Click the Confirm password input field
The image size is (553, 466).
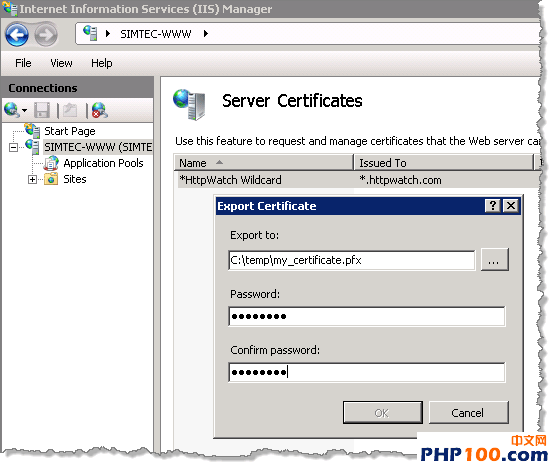pyautogui.click(x=366, y=372)
